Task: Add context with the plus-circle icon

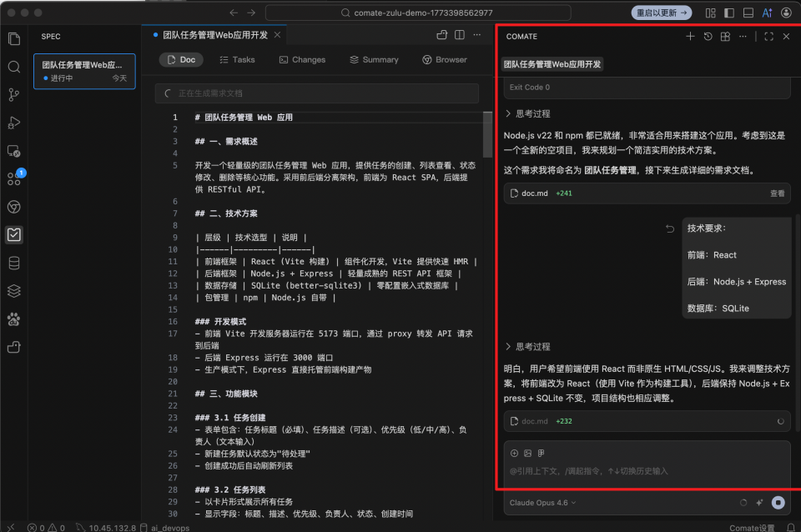Action: 515,453
